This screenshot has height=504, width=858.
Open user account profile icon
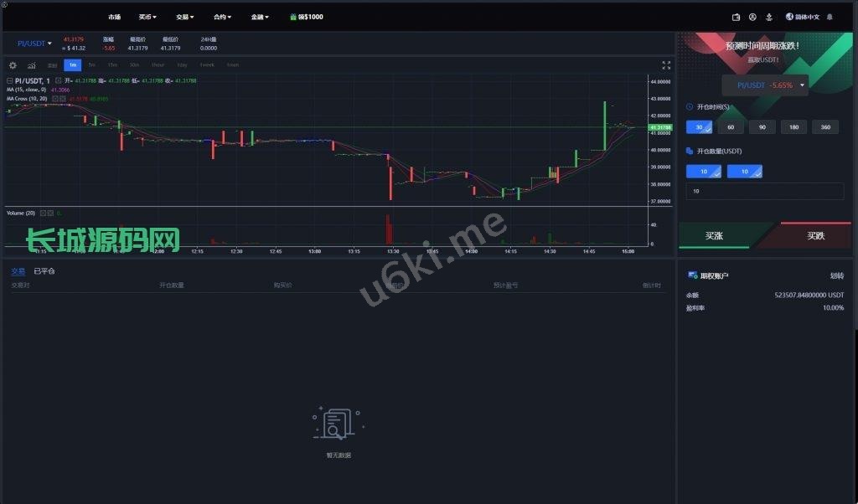752,17
